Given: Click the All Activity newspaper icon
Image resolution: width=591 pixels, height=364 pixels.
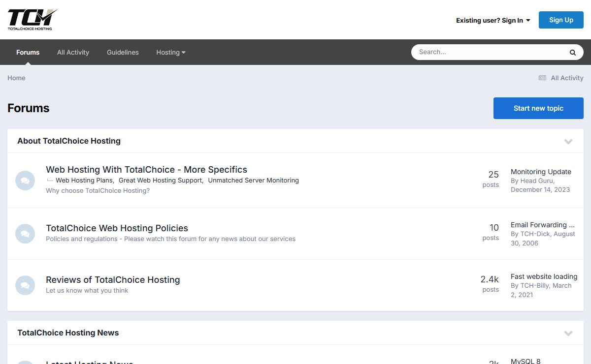Looking at the screenshot, I should coord(542,78).
